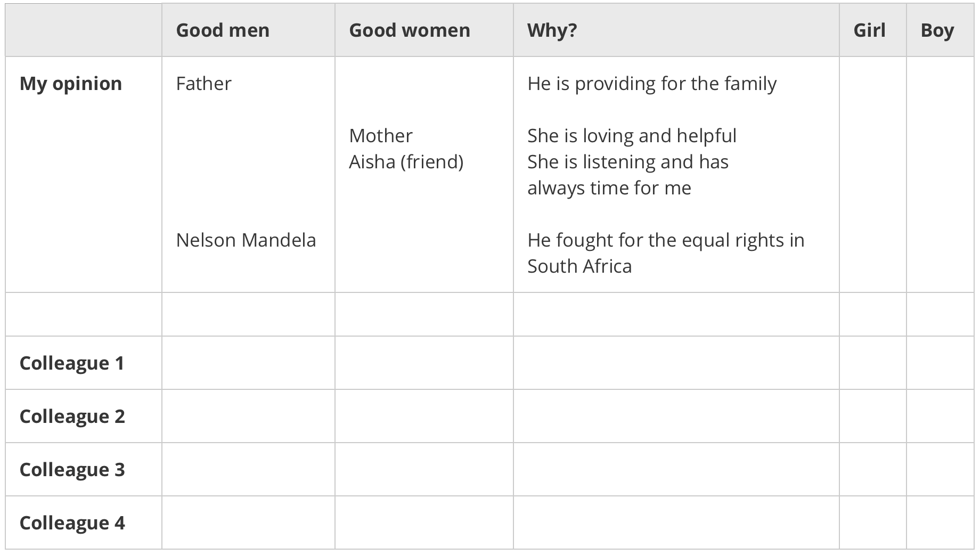Select the "Colleague 3" row label
The height and width of the screenshot is (555, 980).
(72, 470)
